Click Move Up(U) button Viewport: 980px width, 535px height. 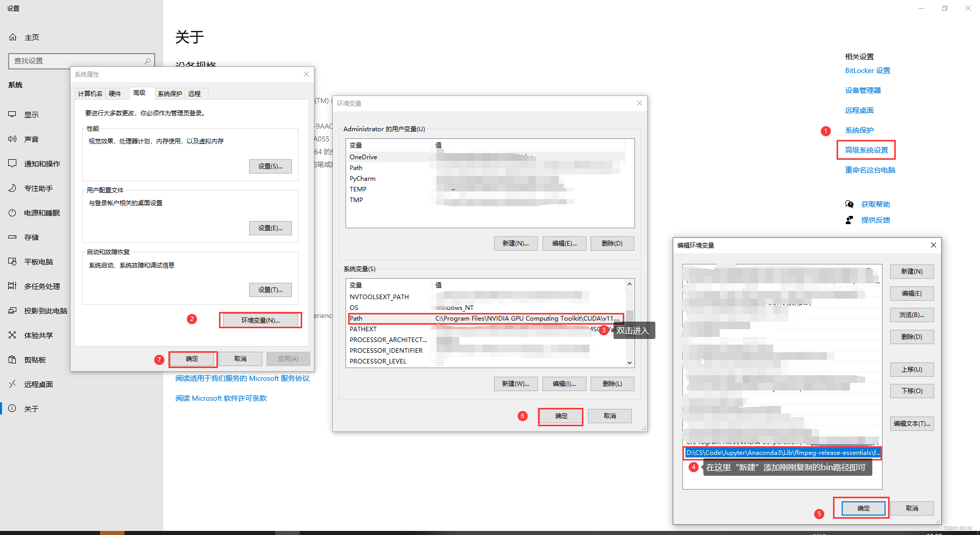(x=912, y=370)
